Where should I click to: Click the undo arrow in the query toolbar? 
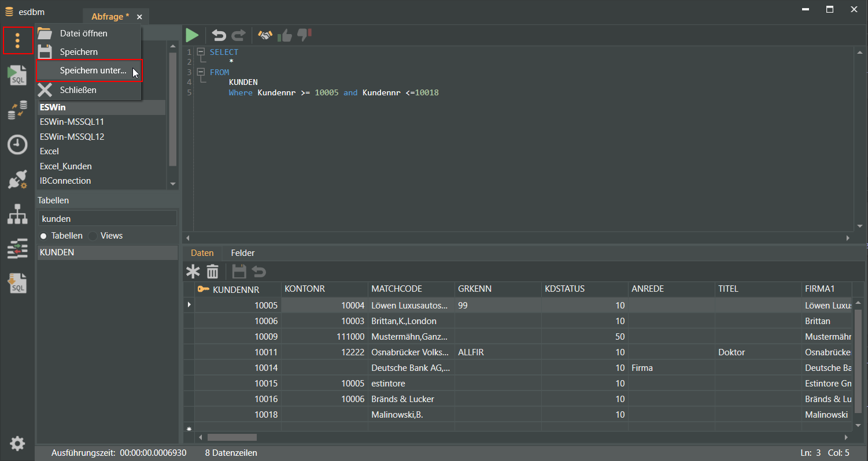point(219,36)
